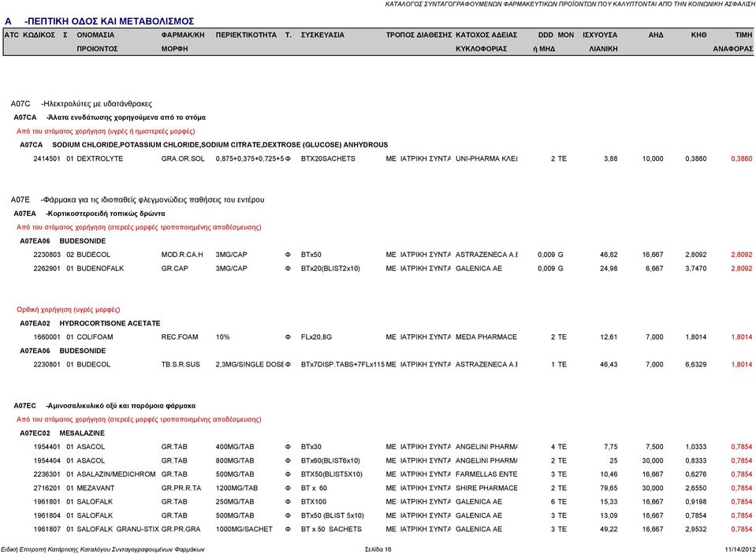Click code 2230801 in the BUDECOL TB.S.R.SUS row
The width and height of the screenshot is (756, 554).
click(x=47, y=365)
